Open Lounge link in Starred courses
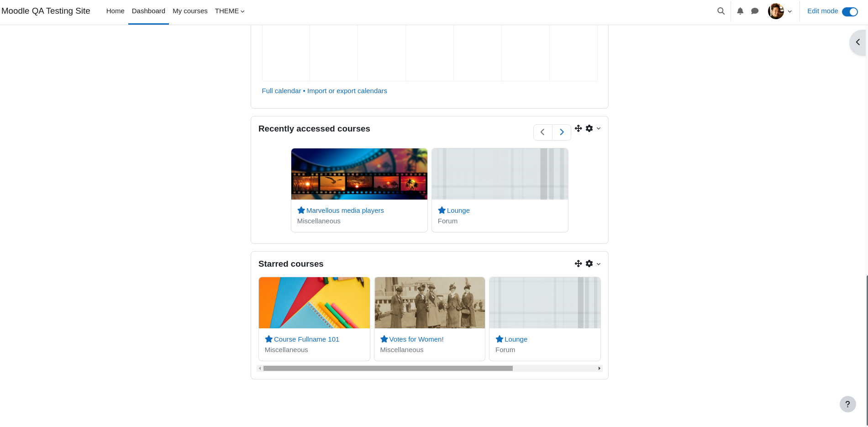 516,339
